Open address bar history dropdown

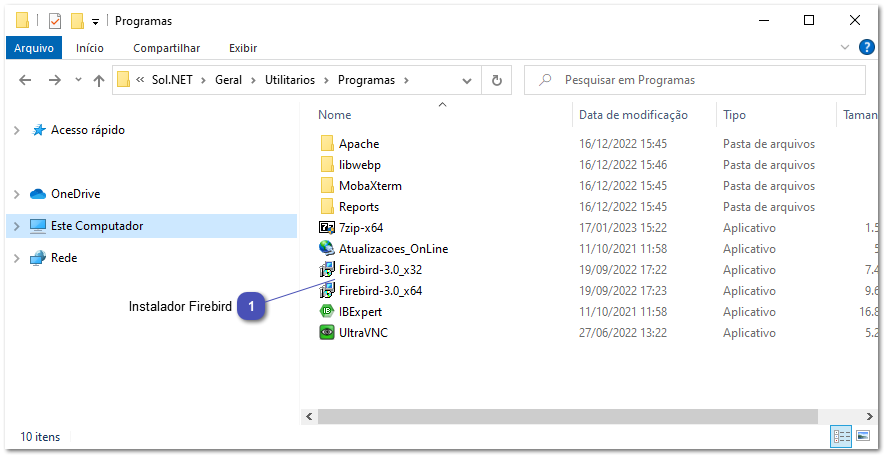point(467,81)
